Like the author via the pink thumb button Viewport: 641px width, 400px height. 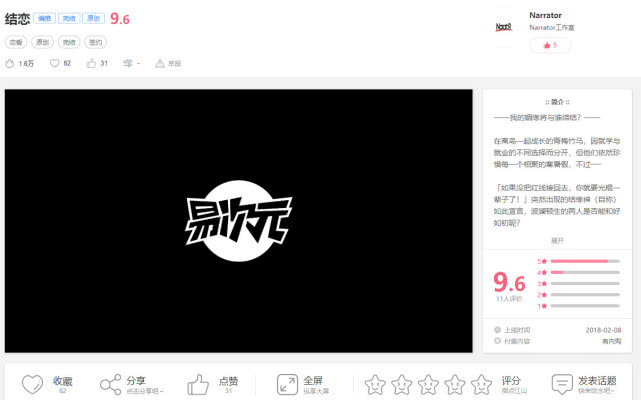(550, 45)
